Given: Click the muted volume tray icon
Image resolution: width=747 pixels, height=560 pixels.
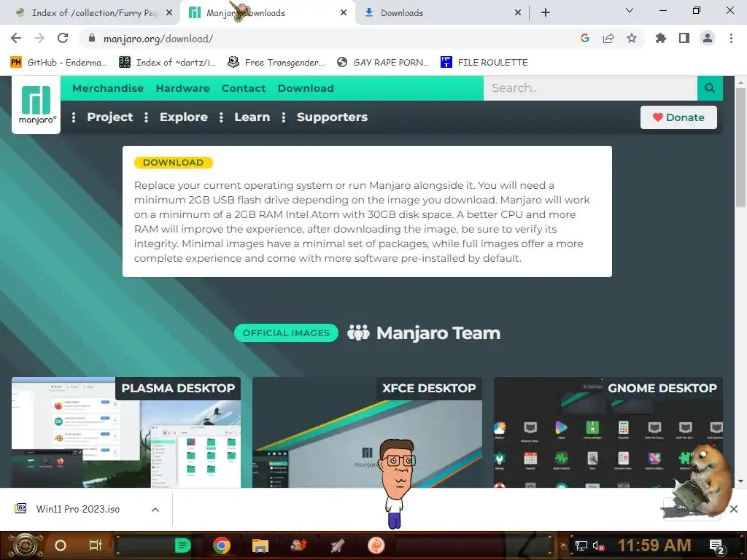Looking at the screenshot, I should 598,545.
